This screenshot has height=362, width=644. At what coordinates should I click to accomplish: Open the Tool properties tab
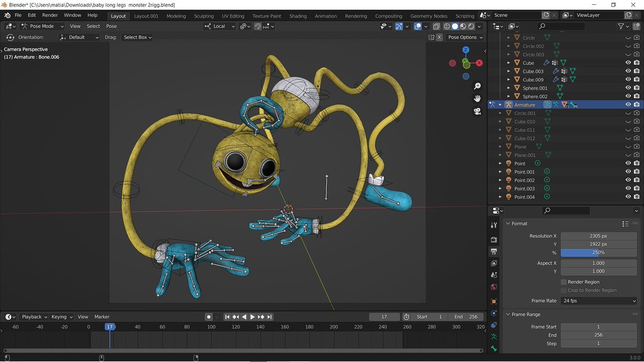[x=494, y=225]
